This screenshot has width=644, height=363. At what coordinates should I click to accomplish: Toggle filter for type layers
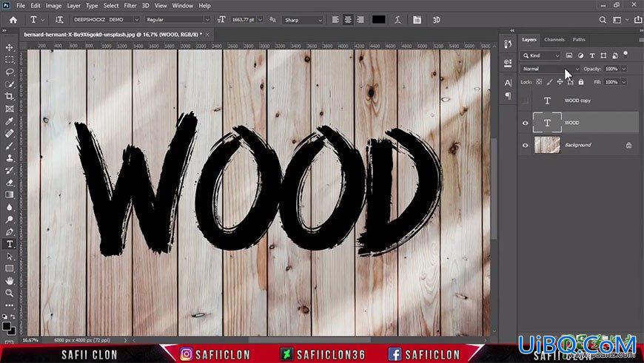point(592,55)
